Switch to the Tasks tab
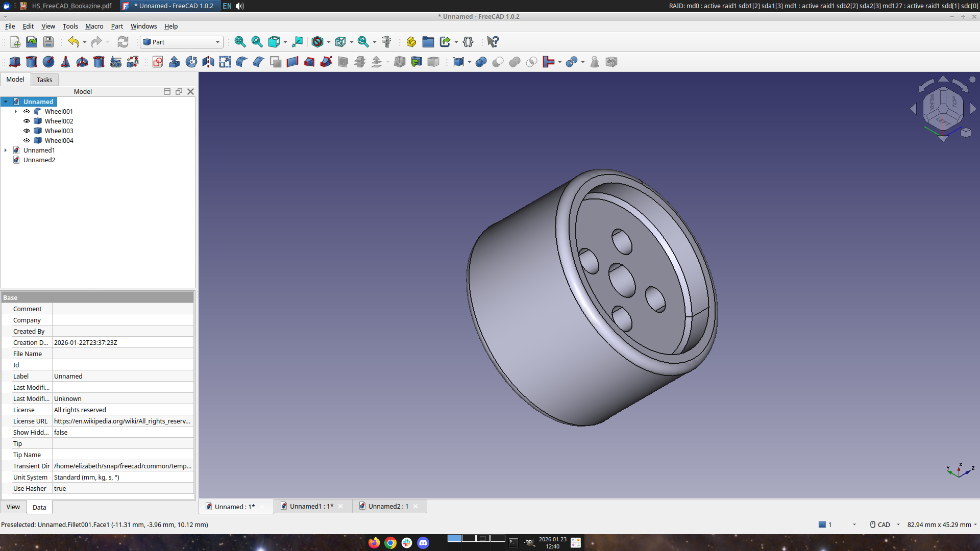 click(x=44, y=80)
